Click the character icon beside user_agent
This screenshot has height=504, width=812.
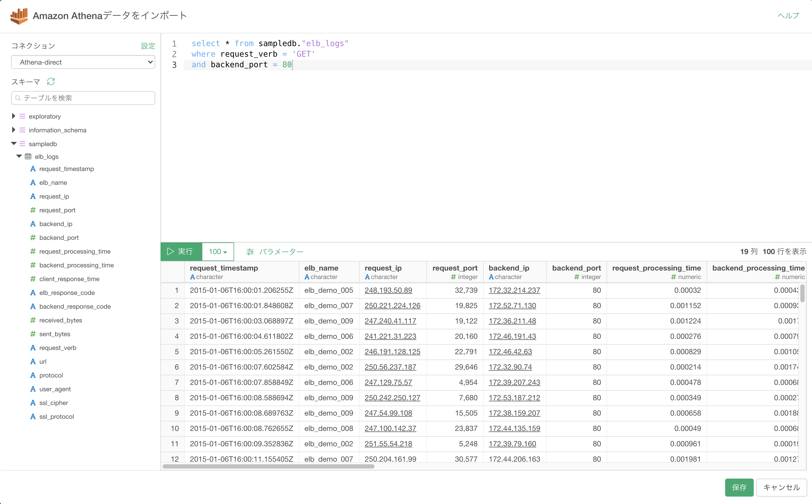[x=33, y=389]
